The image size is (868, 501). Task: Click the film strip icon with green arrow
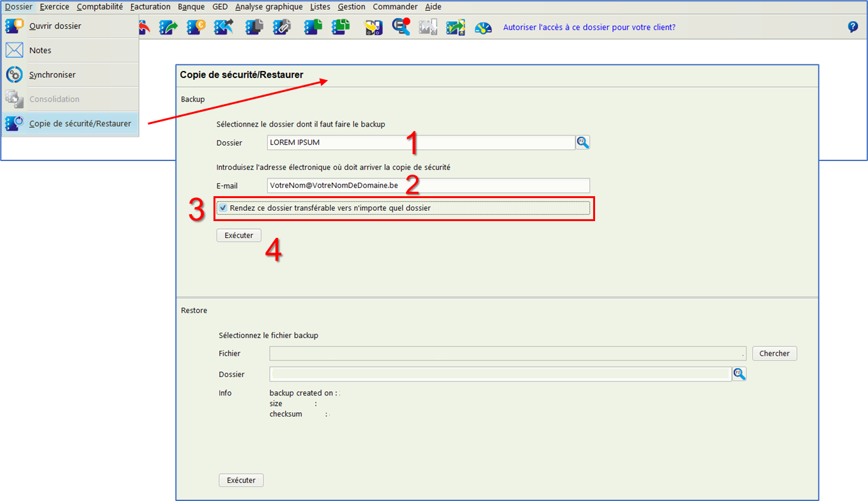click(456, 27)
